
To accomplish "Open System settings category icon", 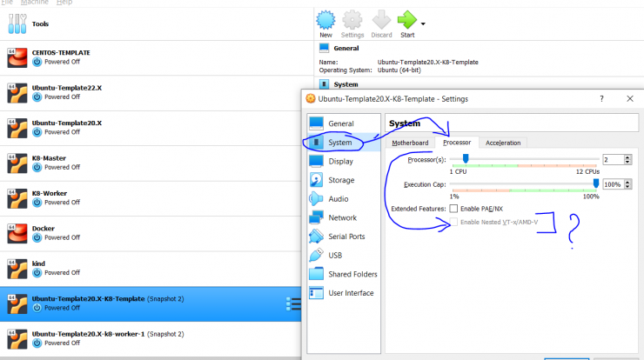I will [x=316, y=143].
